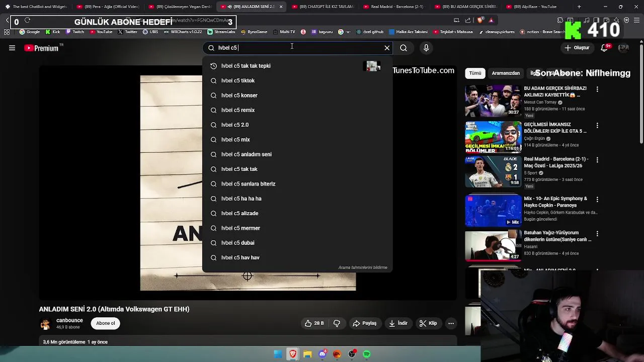Open the Twitch bookmark
The height and width of the screenshot is (362, 644).
tap(75, 32)
